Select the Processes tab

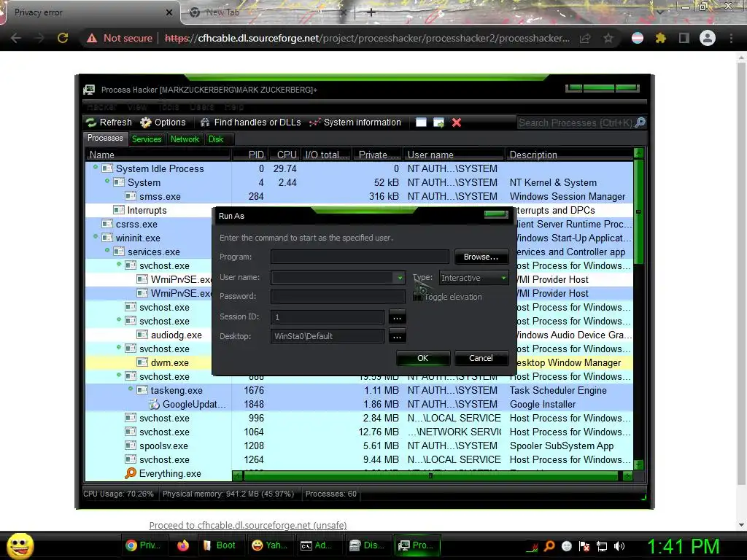(x=105, y=138)
